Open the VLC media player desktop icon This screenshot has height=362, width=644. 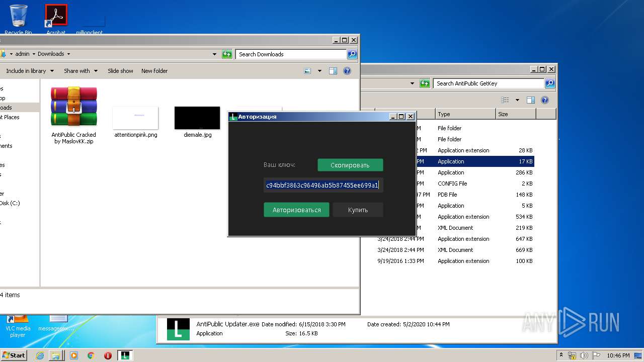(x=18, y=326)
